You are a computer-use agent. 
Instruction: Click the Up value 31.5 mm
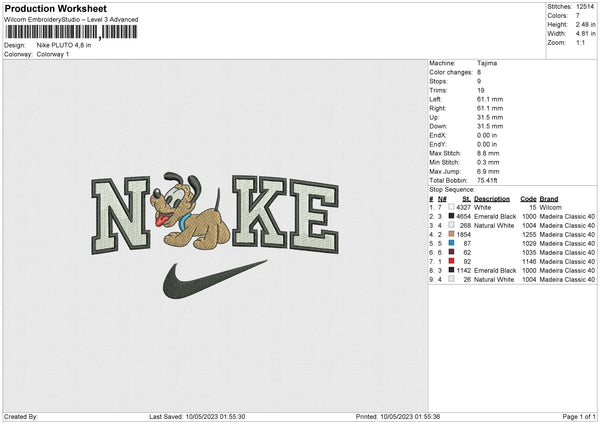[490, 117]
